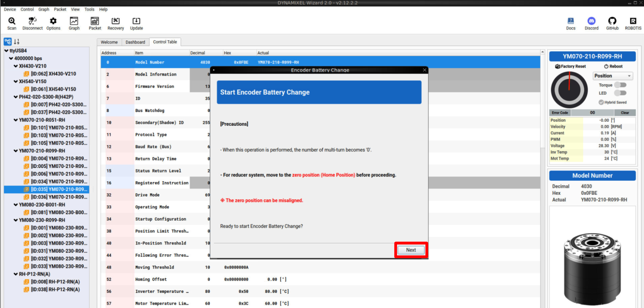Click the Hybrid Saved check icon
This screenshot has width=644, height=308.
pyautogui.click(x=601, y=102)
